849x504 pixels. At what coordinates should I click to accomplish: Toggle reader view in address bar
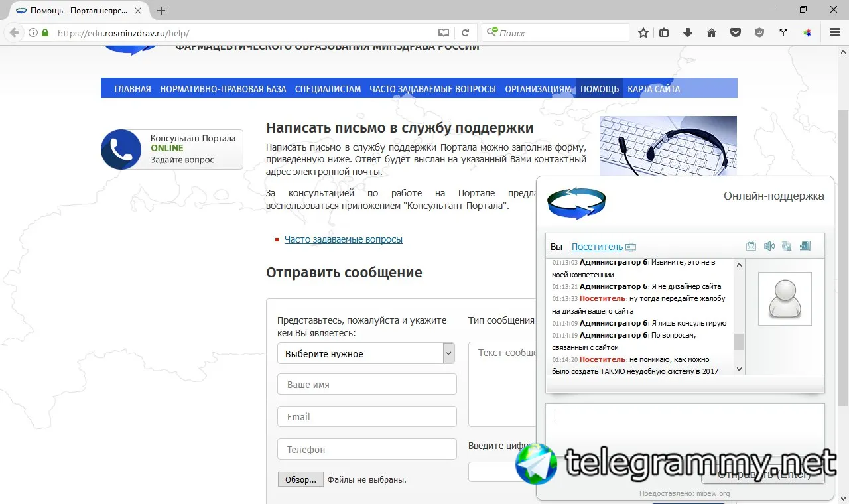pos(444,32)
